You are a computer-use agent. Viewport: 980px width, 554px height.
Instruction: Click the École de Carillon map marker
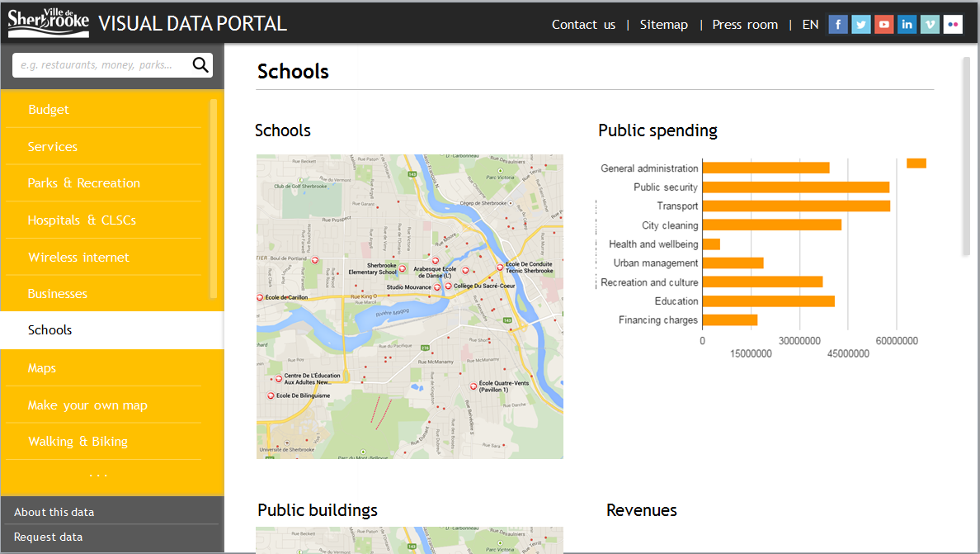(260, 297)
